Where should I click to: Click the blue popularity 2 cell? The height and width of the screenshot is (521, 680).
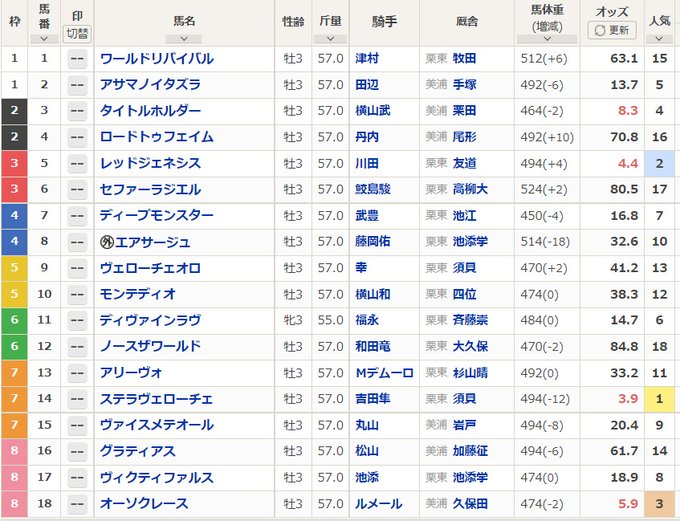(x=660, y=164)
